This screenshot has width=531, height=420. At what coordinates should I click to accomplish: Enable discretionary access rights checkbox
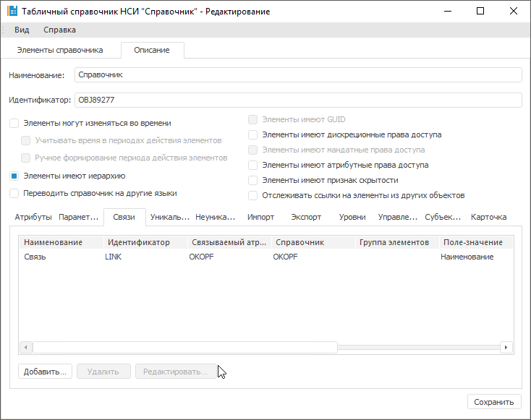tap(252, 134)
